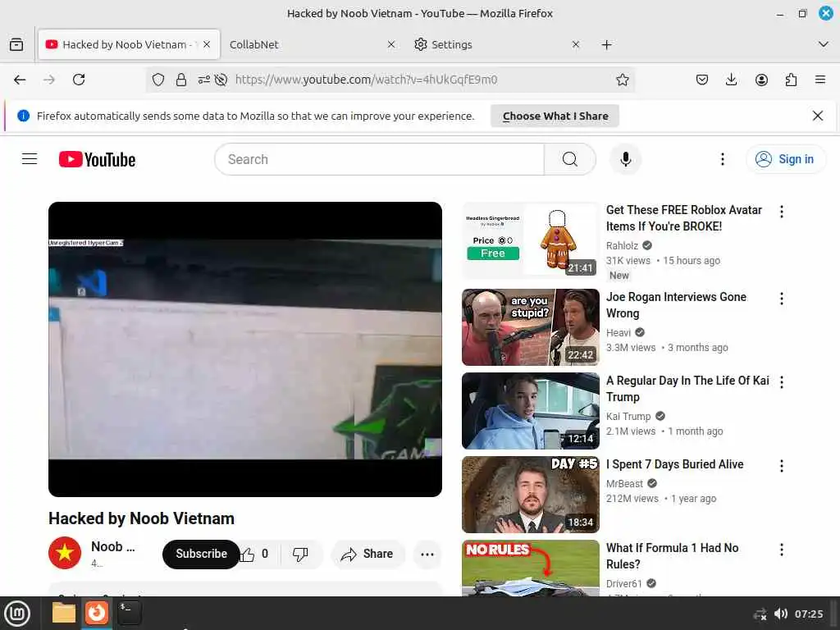The image size is (840, 630).
Task: Reload the page with the refresh icon
Action: click(x=79, y=80)
